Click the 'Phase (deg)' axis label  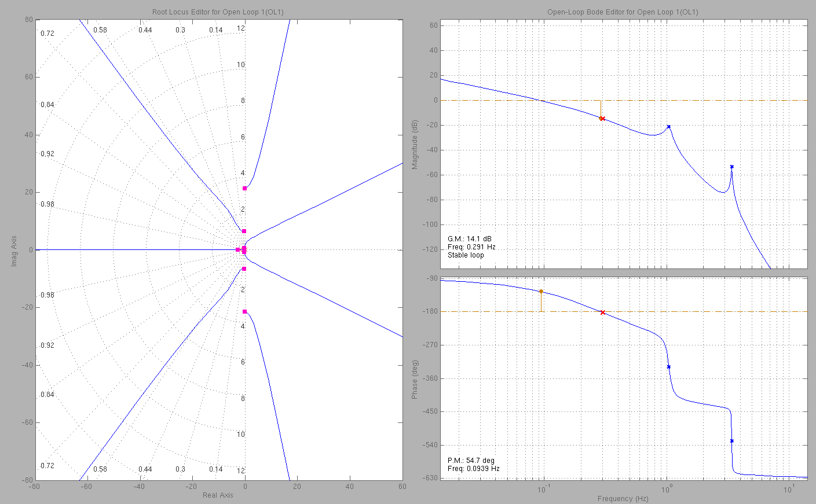pos(415,380)
